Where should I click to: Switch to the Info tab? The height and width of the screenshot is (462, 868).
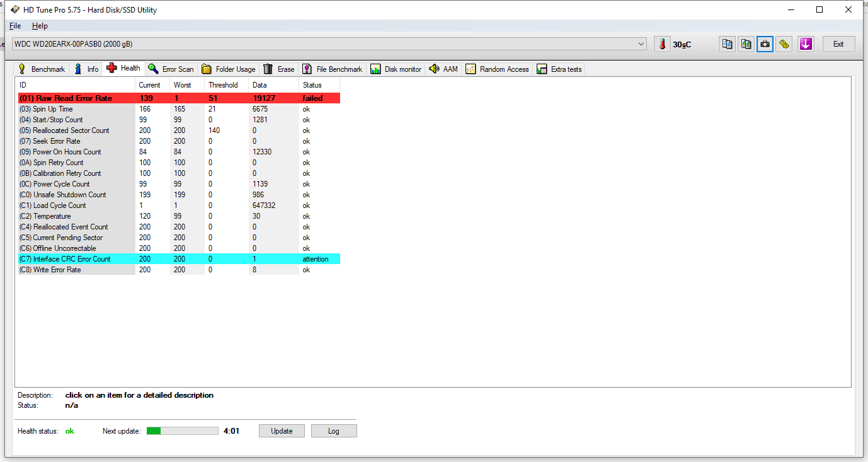86,69
